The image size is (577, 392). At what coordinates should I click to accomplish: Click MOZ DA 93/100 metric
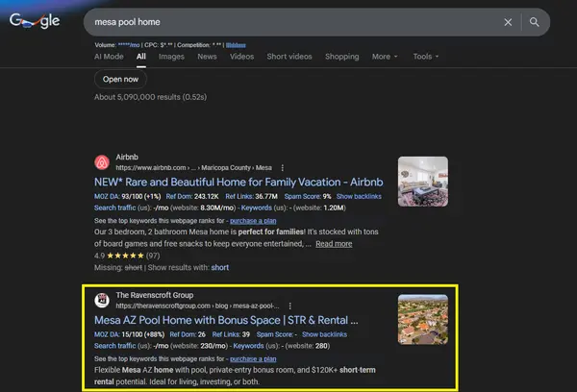(x=127, y=196)
